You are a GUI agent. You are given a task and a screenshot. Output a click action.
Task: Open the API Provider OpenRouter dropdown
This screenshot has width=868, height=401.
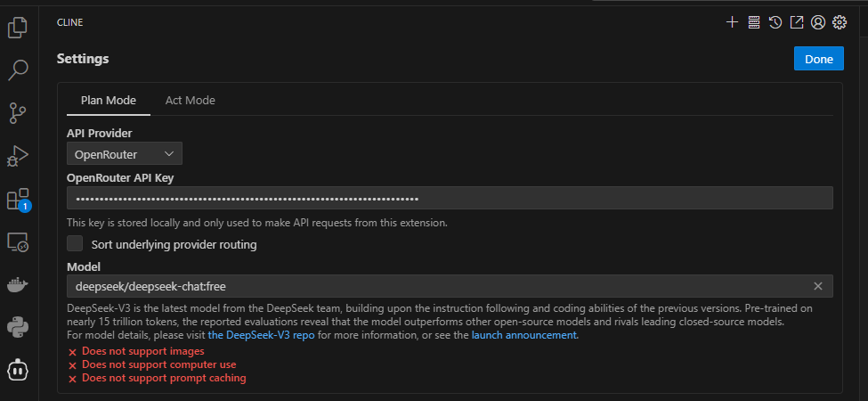pos(125,153)
